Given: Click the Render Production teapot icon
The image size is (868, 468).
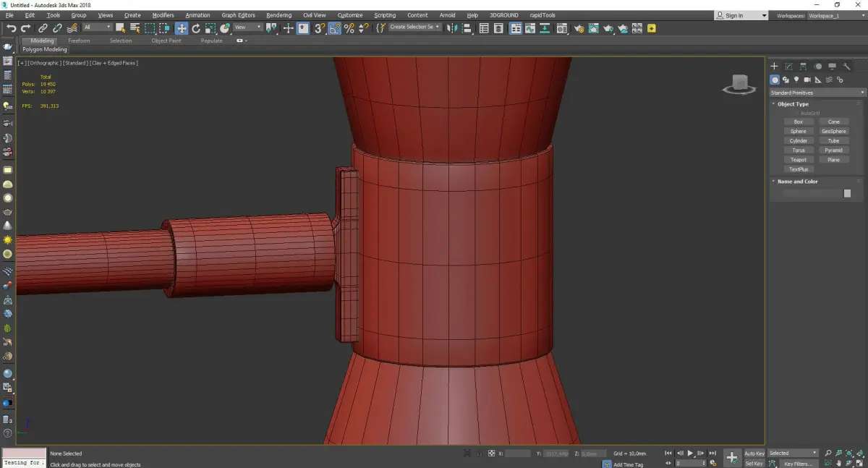Looking at the screenshot, I should 608,28.
